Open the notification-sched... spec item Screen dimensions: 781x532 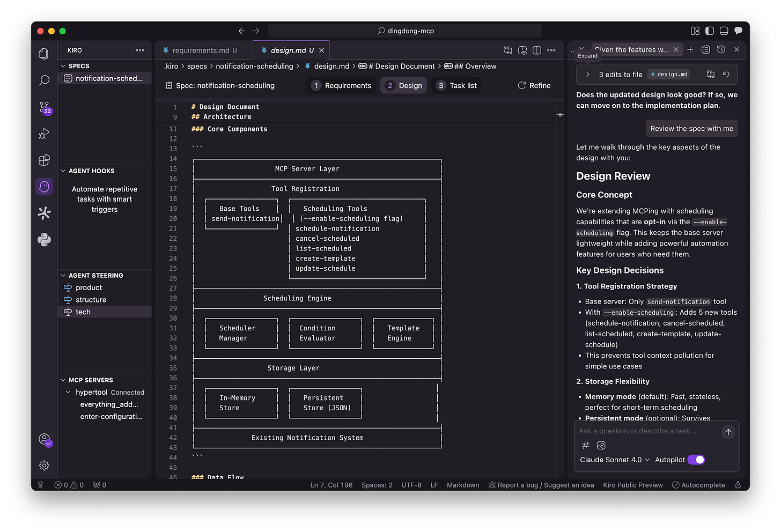point(105,78)
